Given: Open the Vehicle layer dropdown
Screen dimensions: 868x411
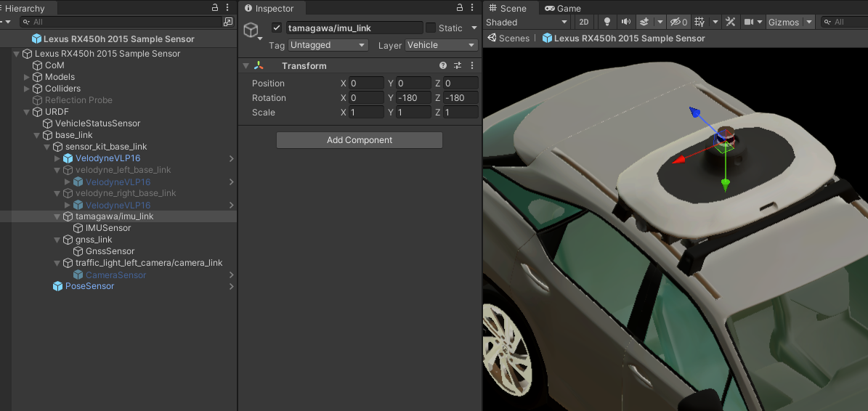Looking at the screenshot, I should [x=441, y=45].
